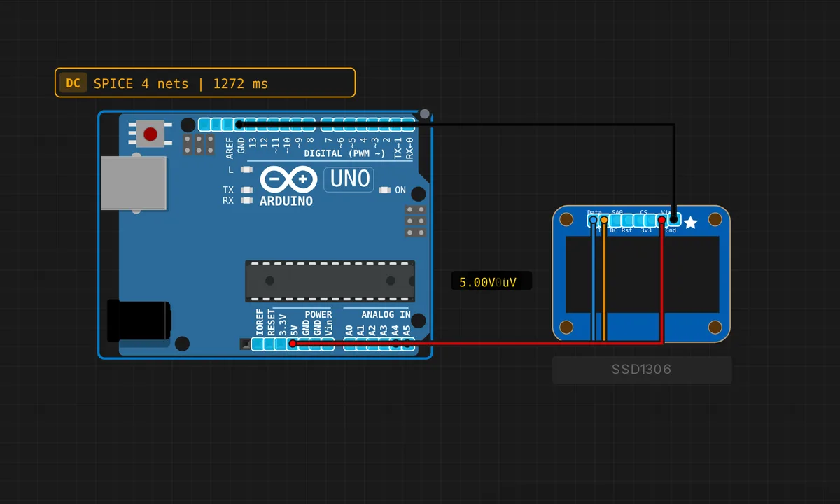The image size is (840, 504).
Task: Select the Arduino black power jack
Action: click(139, 321)
